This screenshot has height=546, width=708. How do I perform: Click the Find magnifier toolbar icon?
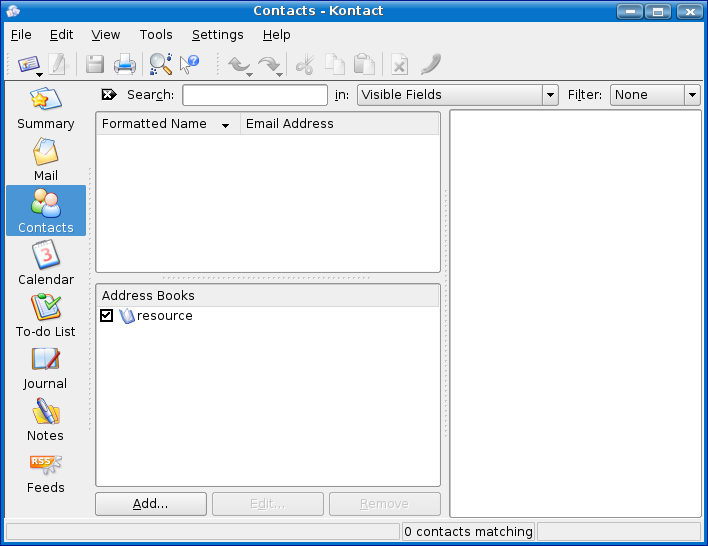pos(159,64)
